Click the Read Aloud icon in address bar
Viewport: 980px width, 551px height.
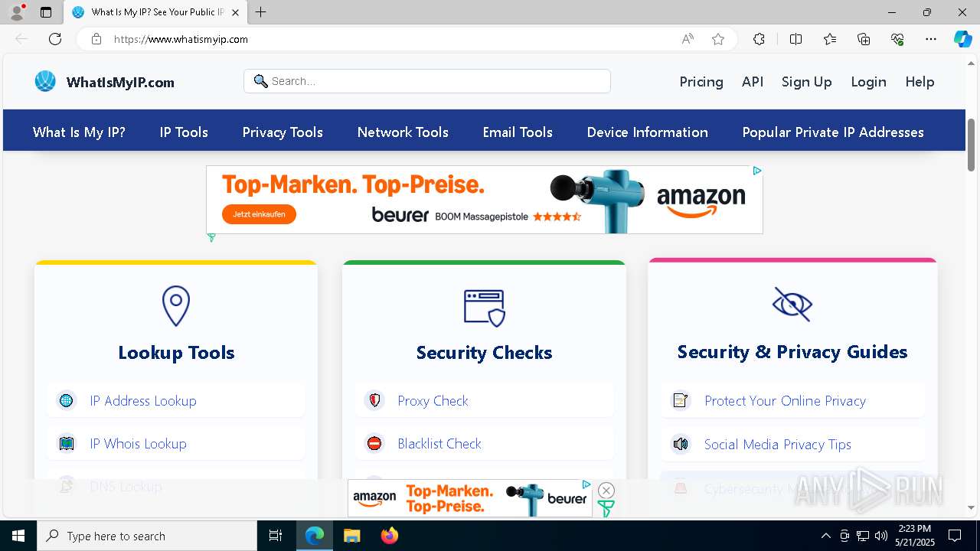pyautogui.click(x=688, y=39)
